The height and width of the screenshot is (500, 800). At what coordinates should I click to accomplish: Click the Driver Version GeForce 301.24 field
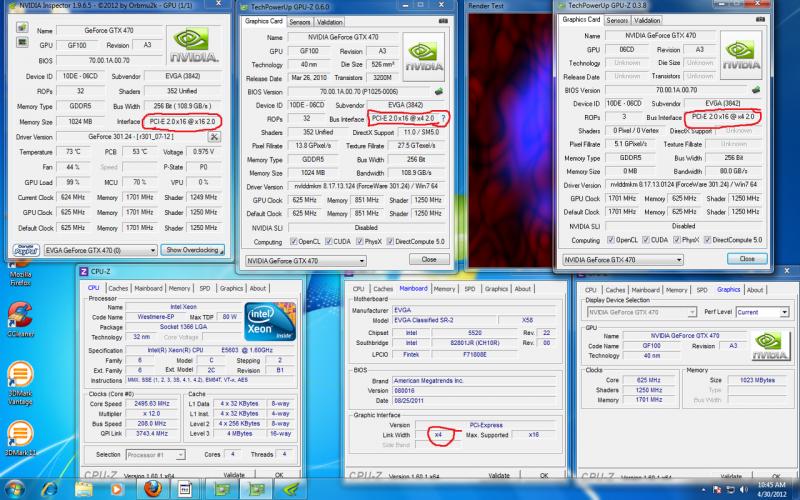pyautogui.click(x=131, y=137)
